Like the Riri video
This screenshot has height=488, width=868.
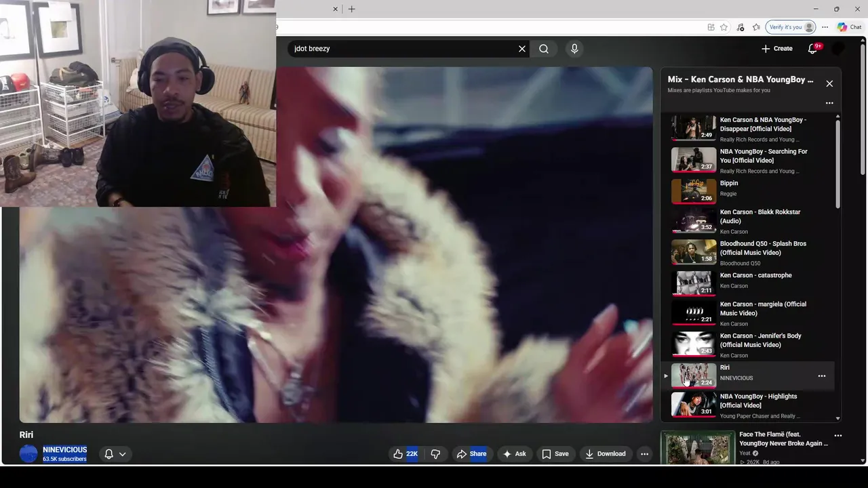[x=406, y=454]
